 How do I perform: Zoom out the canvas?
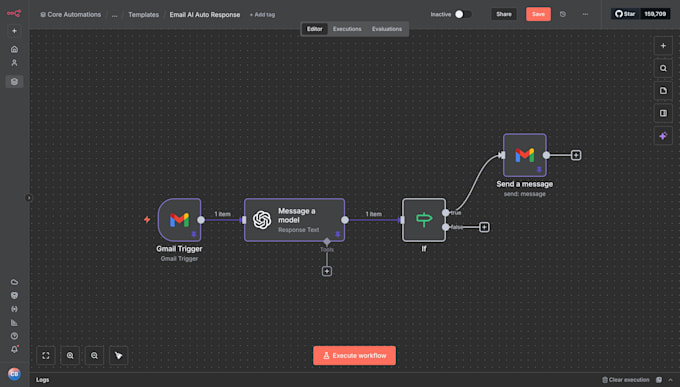[94, 356]
